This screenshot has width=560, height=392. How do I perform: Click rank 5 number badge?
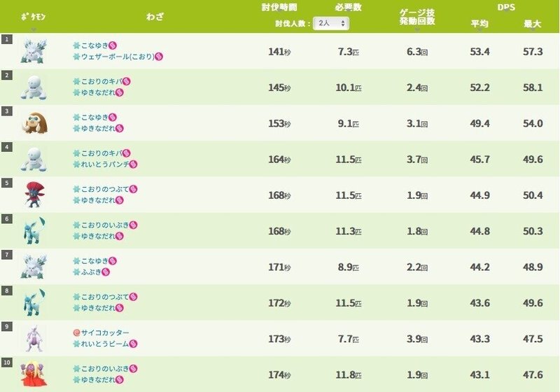coord(7,183)
